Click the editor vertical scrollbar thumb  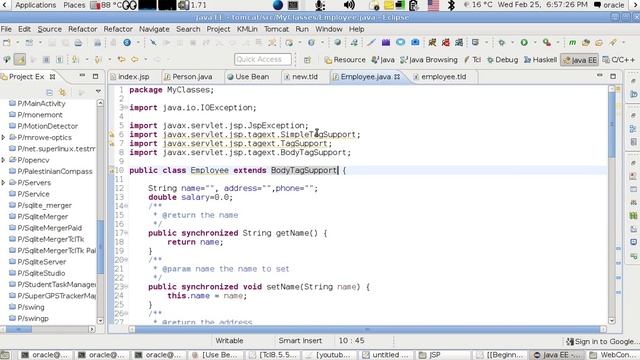click(x=611, y=124)
